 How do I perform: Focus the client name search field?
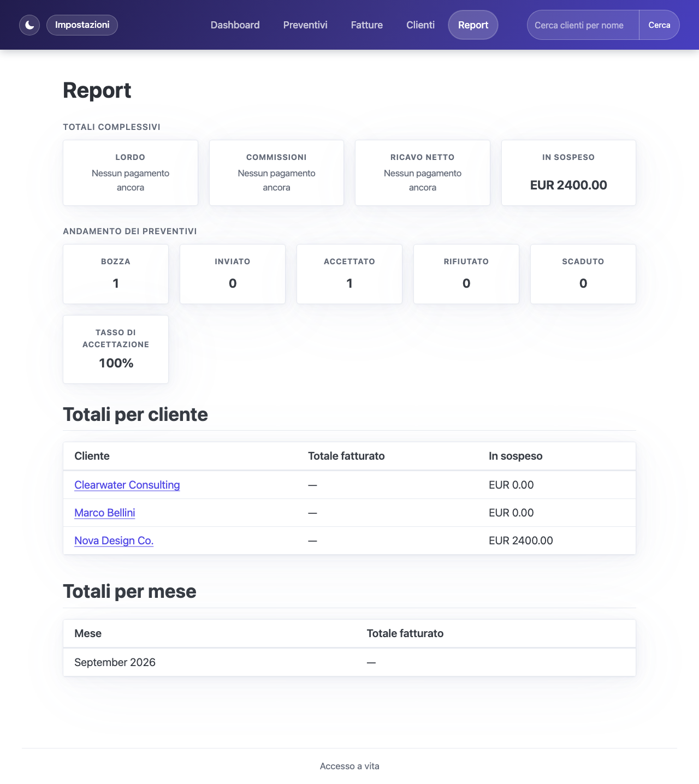point(583,25)
